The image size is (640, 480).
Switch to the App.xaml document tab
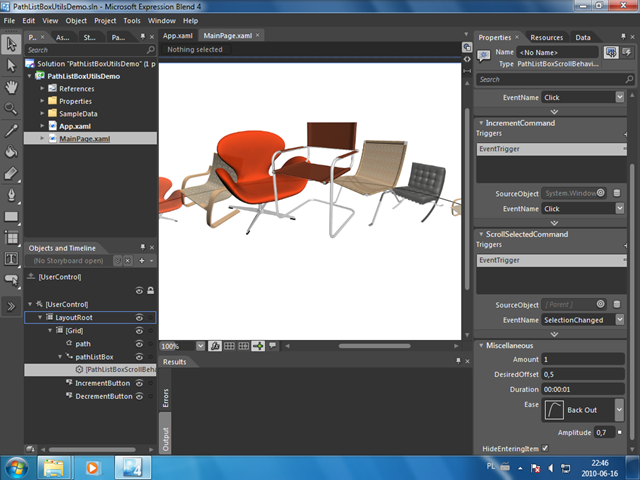(x=178, y=36)
